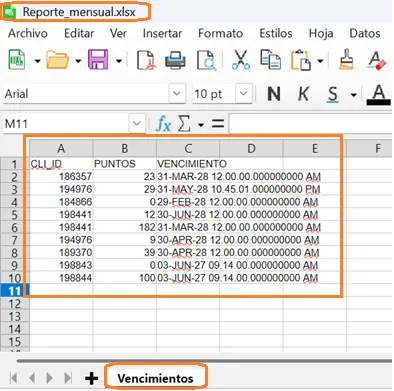
Task: Open the Formato menu
Action: (220, 33)
